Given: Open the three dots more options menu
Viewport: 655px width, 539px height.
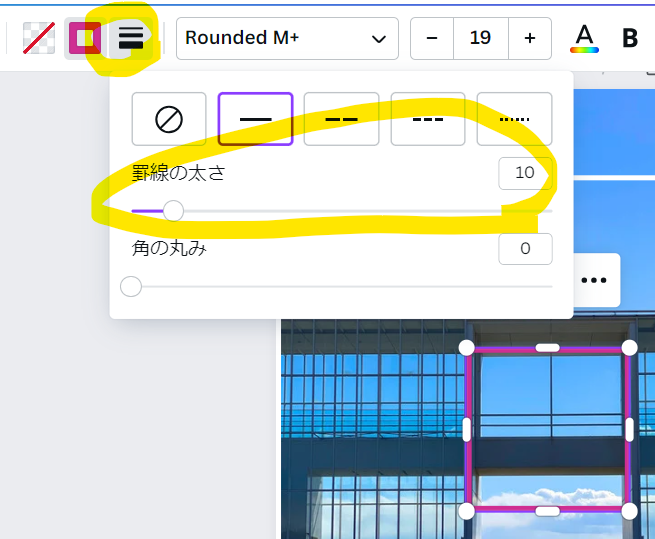Looking at the screenshot, I should (x=594, y=280).
